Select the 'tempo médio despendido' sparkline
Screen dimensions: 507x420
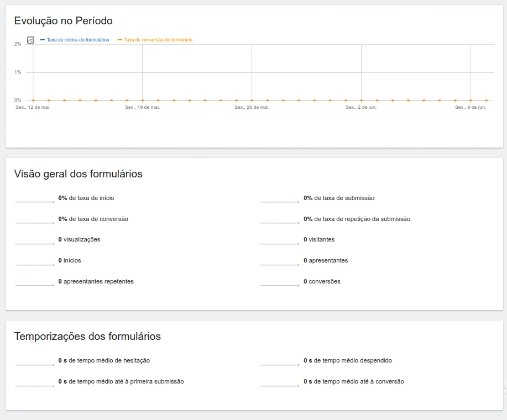point(280,363)
